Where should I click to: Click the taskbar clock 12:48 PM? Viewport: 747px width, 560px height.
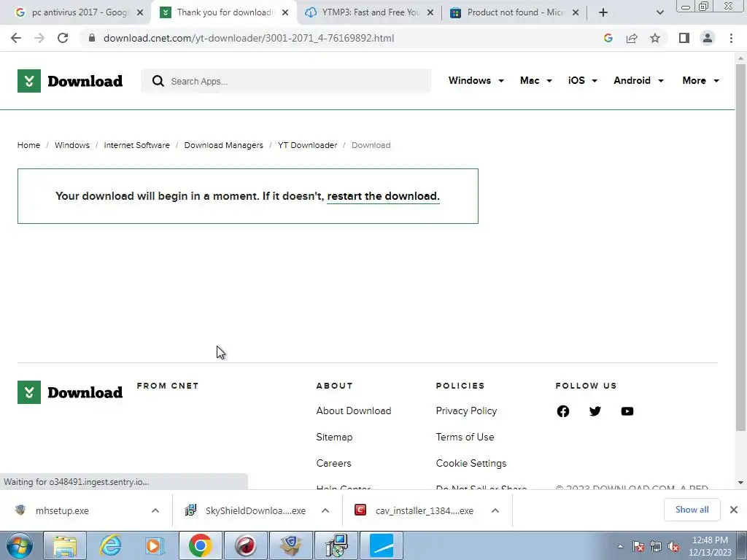point(710,546)
